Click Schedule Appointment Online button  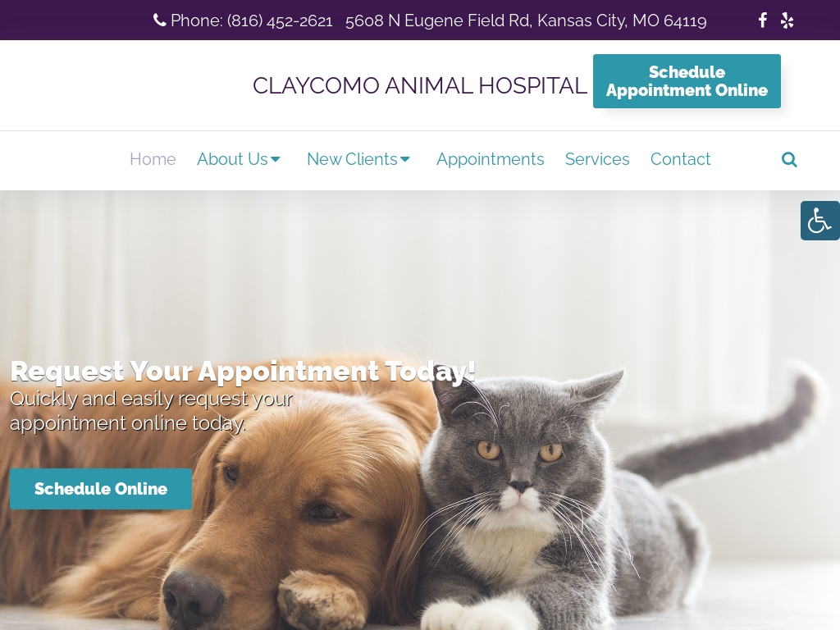[x=687, y=81]
